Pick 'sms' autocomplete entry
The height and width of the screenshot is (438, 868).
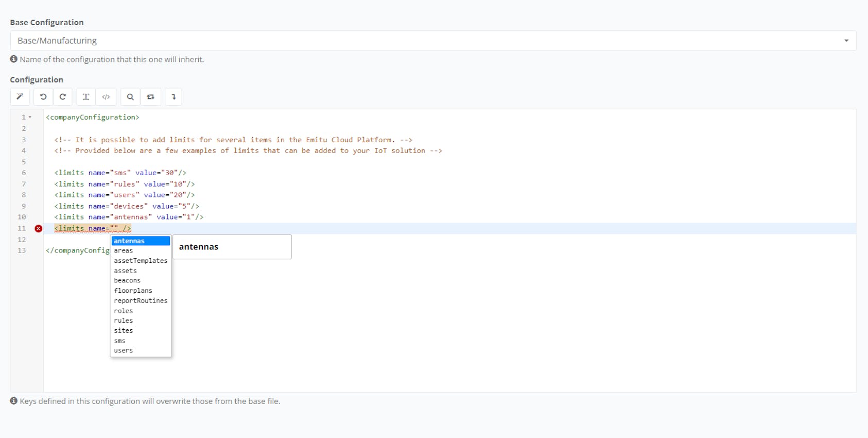point(141,341)
